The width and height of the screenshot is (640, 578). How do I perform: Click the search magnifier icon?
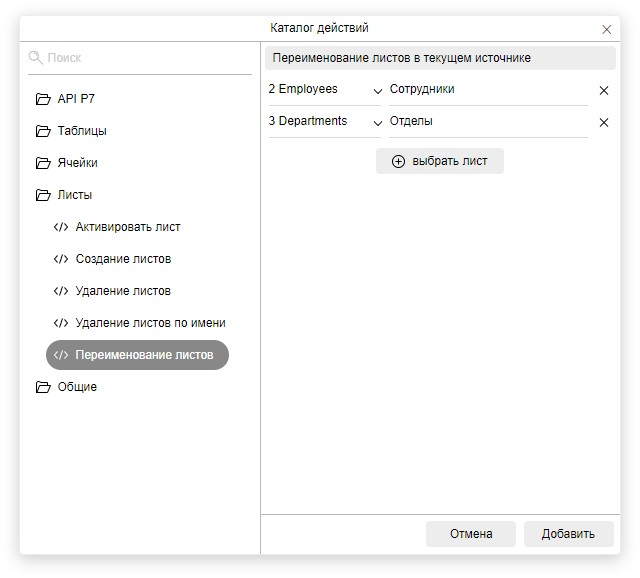(36, 58)
